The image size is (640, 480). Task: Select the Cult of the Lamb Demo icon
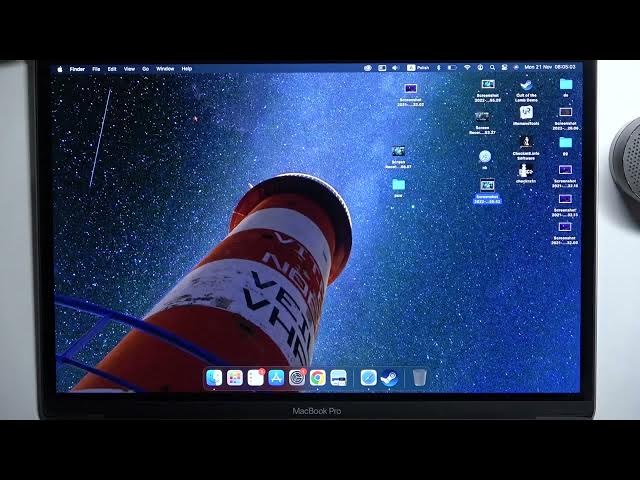(526, 91)
